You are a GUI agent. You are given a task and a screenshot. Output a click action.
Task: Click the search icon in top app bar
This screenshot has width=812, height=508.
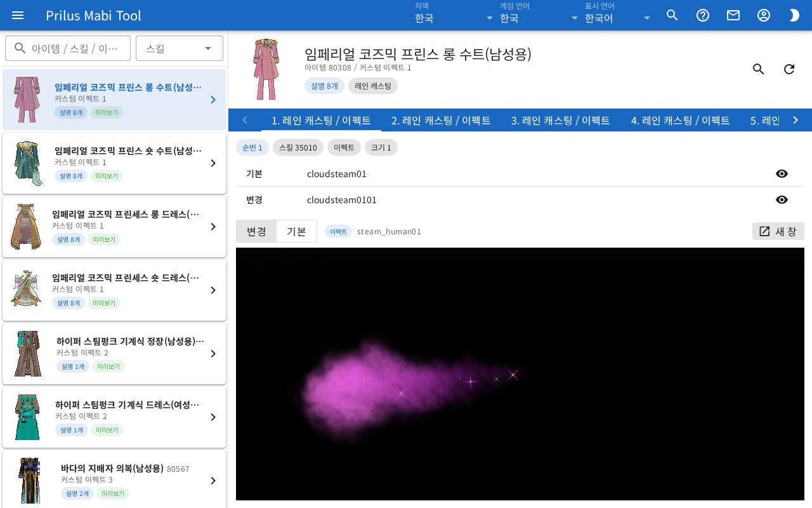tap(672, 15)
